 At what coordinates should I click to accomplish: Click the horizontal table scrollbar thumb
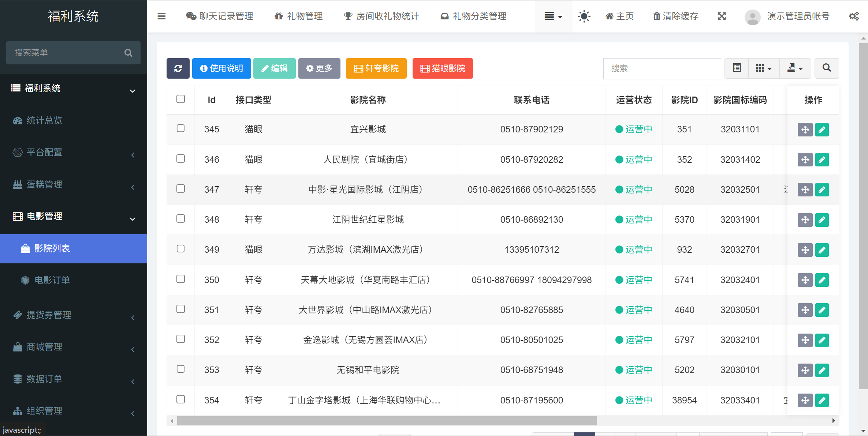(387, 421)
